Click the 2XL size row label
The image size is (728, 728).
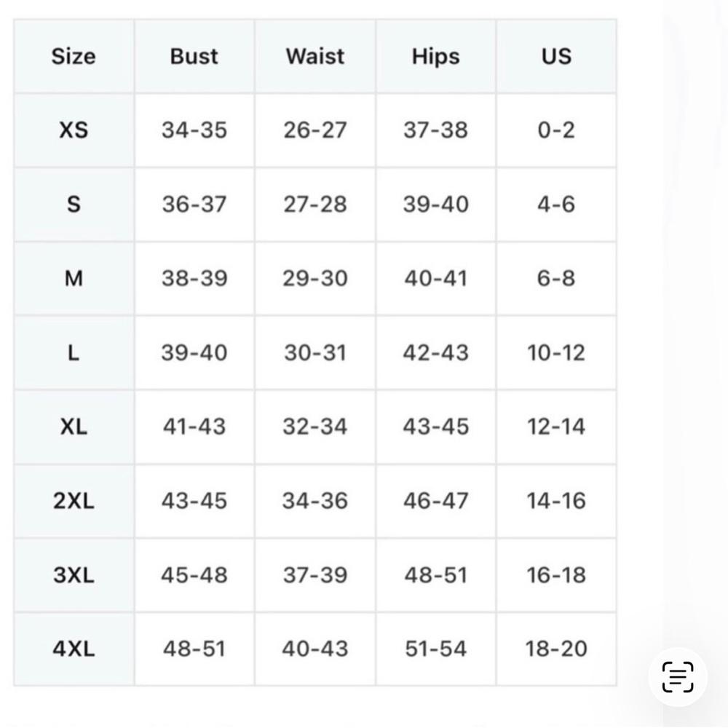74,501
